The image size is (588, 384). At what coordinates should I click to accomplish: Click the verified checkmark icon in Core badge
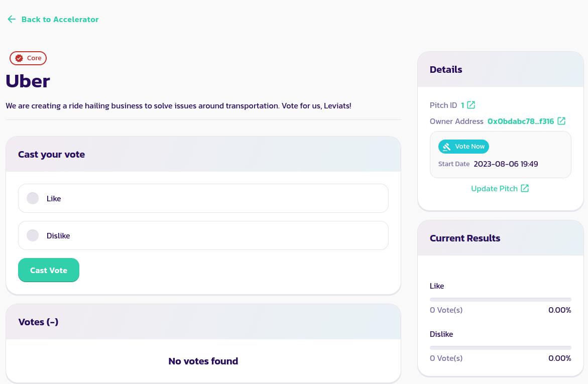[19, 58]
